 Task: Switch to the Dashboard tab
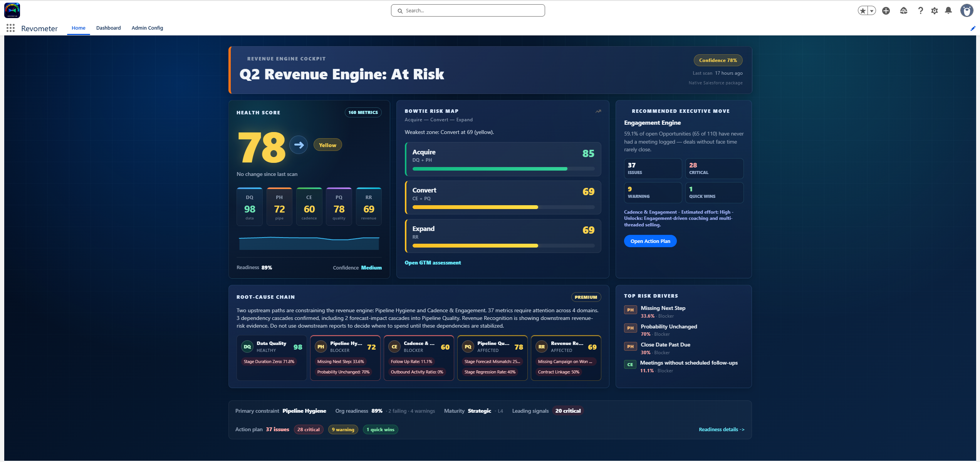109,28
